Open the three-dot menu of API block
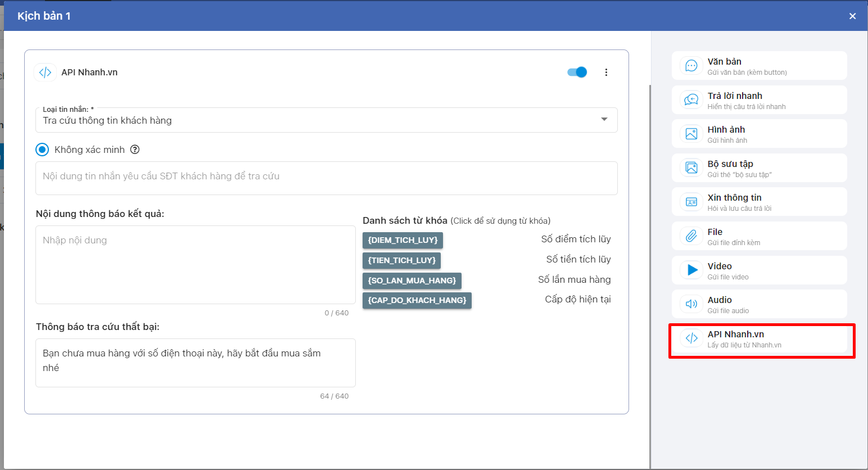868x470 pixels. click(x=606, y=72)
